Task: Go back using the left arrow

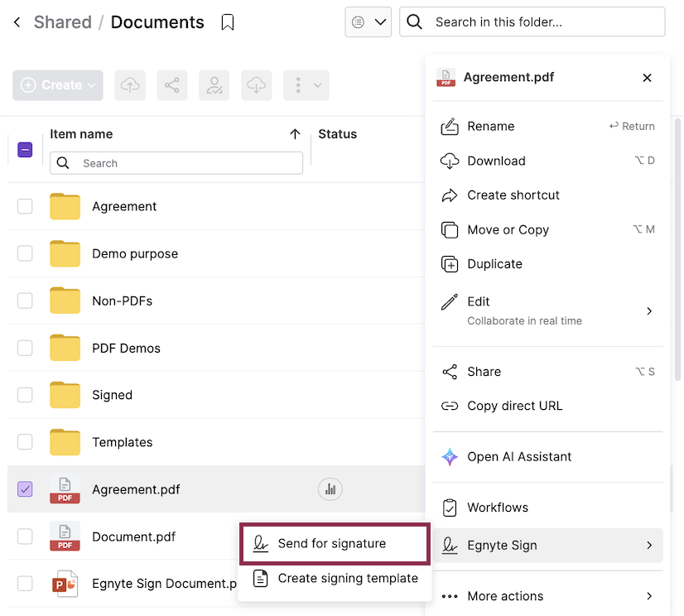Action: 17,23
